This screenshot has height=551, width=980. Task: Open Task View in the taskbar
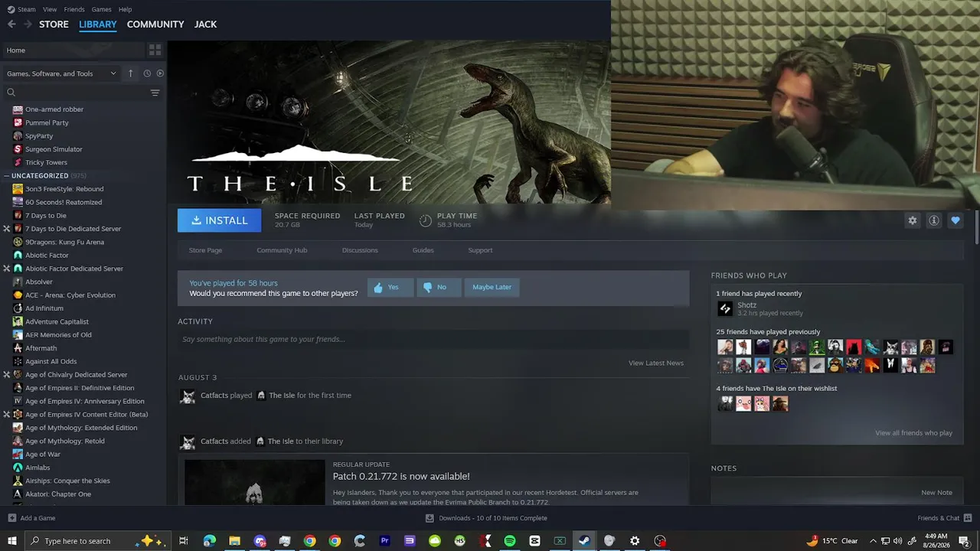coord(184,541)
